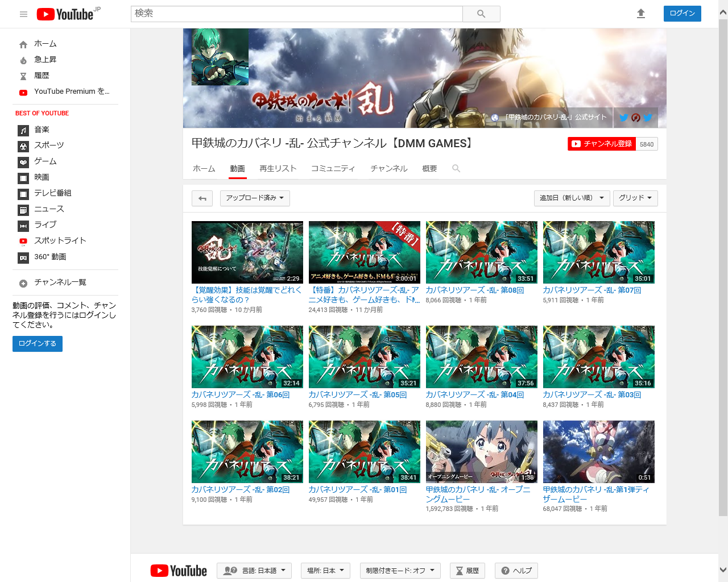Open カバネリツアーズ -乱- 第01回 title link
This screenshot has height=582, width=728.
358,490
